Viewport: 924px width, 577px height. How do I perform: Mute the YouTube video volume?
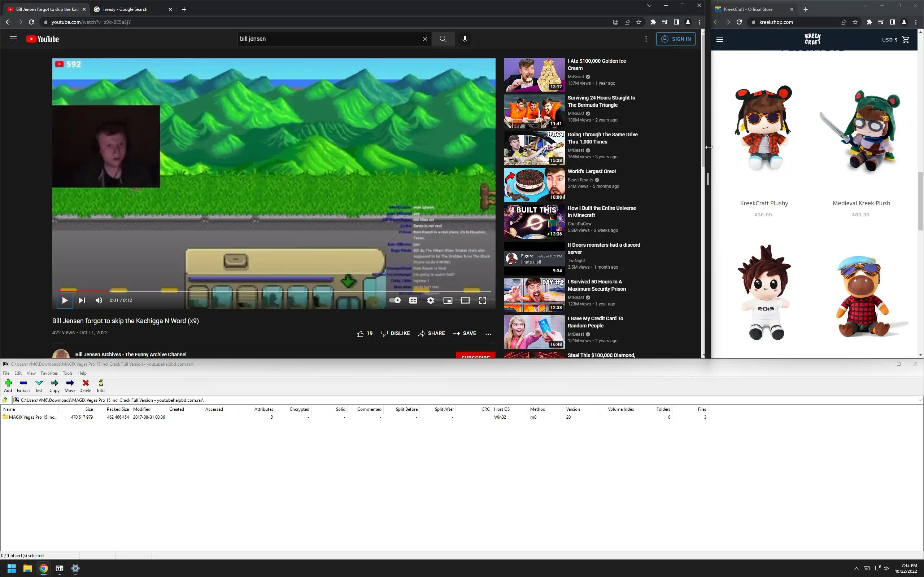(x=99, y=300)
